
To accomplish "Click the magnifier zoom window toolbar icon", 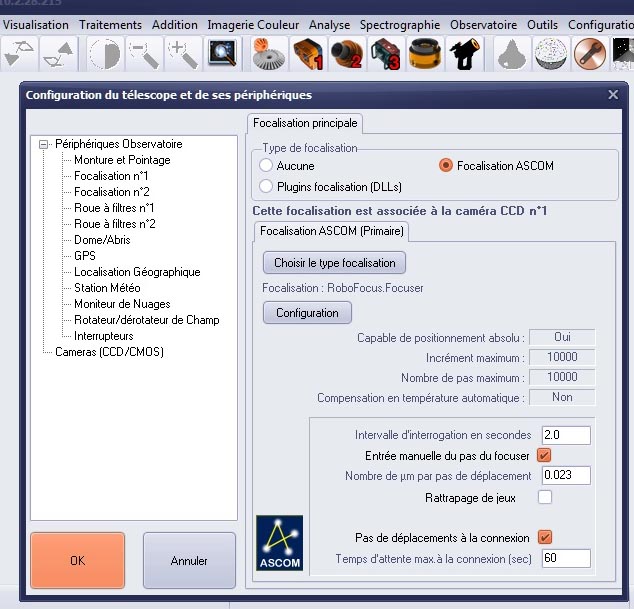I will coord(221,53).
